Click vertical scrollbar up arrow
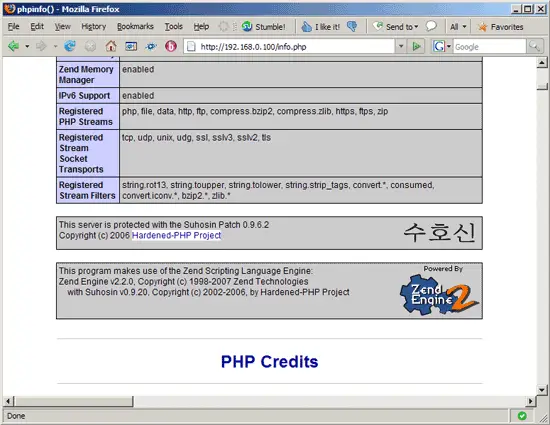This screenshot has width=550, height=425. (542, 63)
